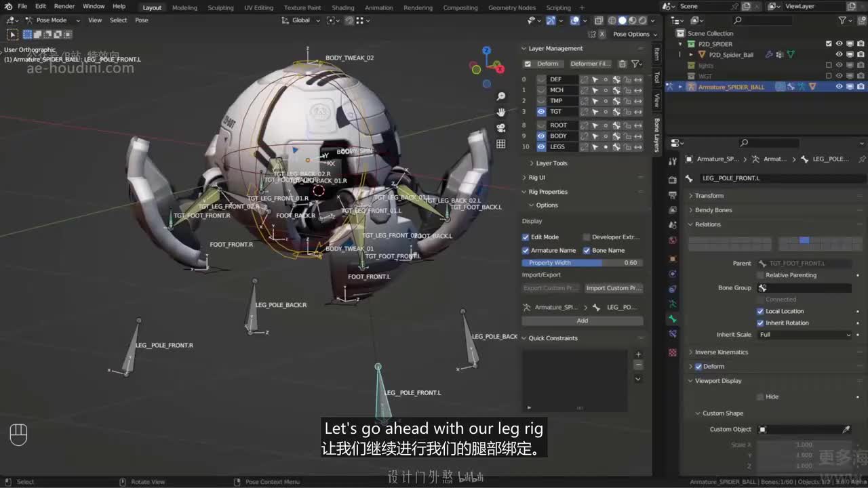Open the Physics properties tab icon
Screen dimensions: 868x488
tap(673, 274)
